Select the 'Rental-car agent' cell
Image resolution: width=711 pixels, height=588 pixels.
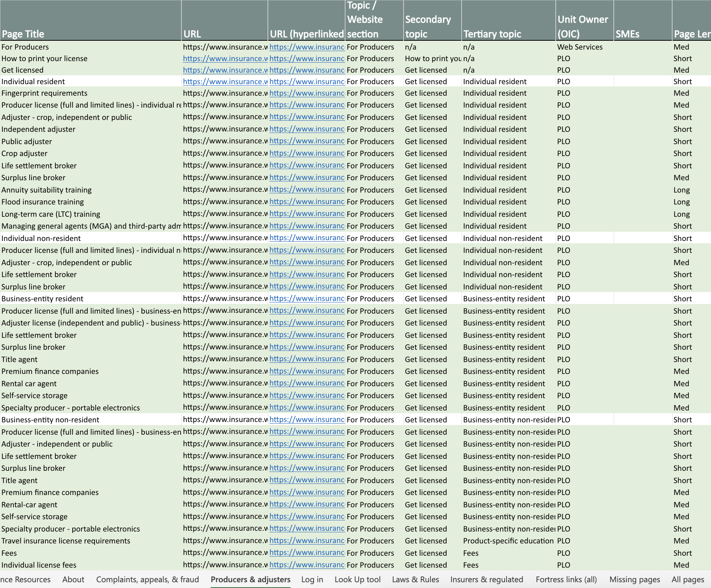(91, 505)
